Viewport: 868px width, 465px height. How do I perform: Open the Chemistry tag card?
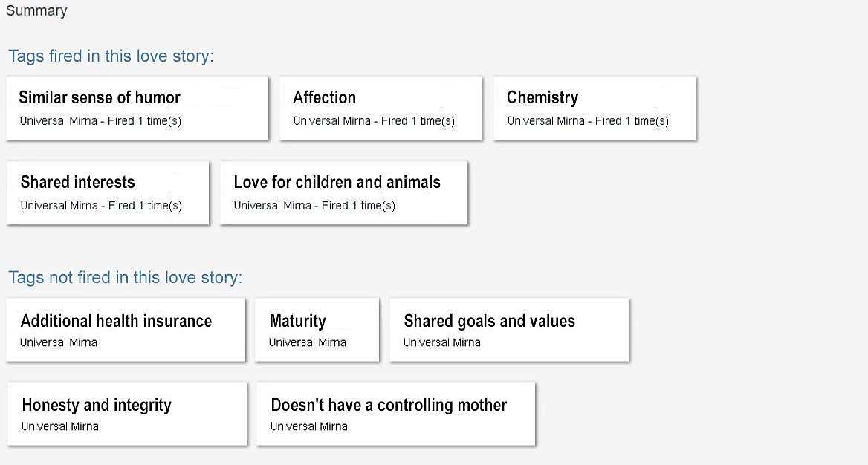pos(595,108)
